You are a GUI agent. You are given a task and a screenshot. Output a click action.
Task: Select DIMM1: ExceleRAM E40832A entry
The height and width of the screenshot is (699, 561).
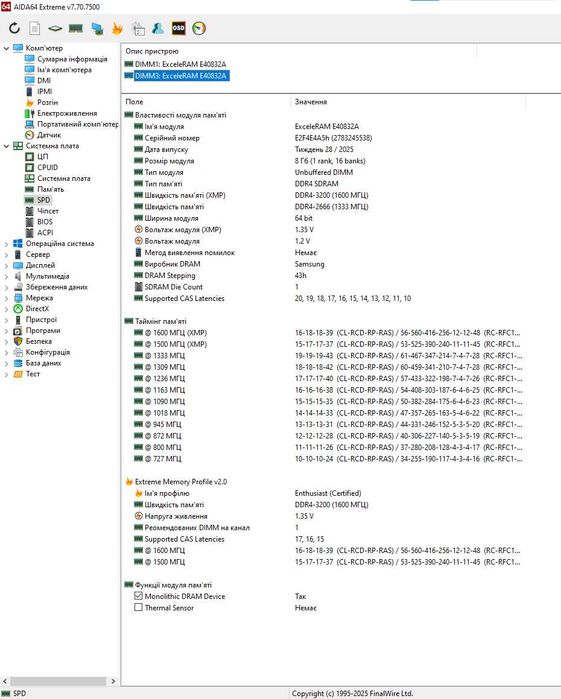(x=180, y=64)
